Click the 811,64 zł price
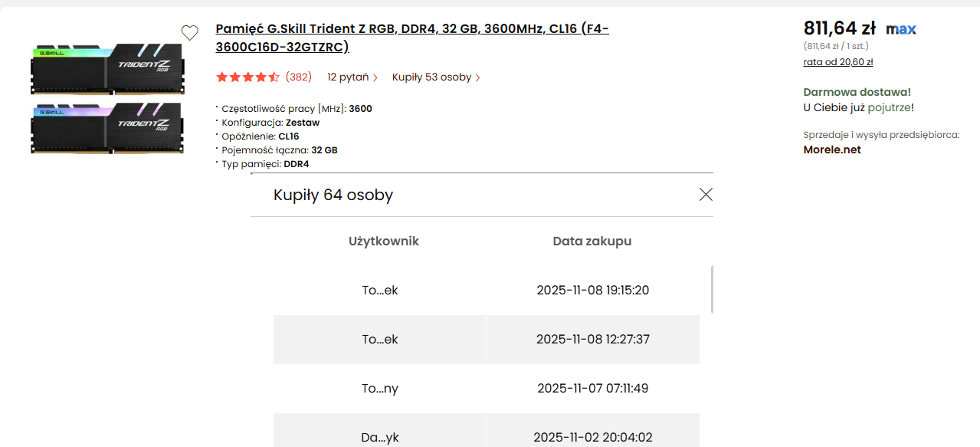 click(839, 28)
